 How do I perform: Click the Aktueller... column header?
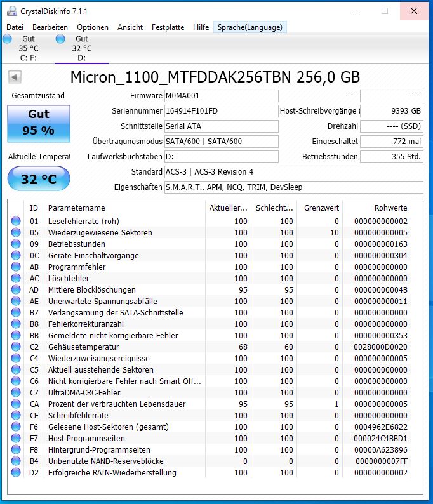228,208
